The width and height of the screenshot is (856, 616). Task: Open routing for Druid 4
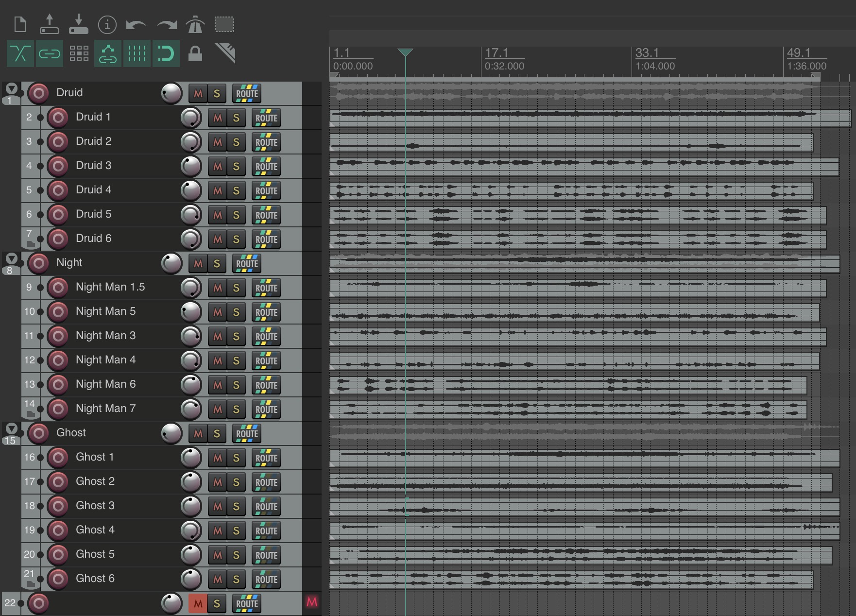(x=266, y=190)
